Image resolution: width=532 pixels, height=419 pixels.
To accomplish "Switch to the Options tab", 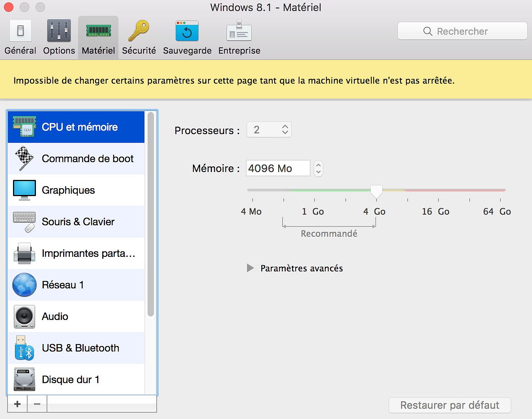I will point(59,38).
